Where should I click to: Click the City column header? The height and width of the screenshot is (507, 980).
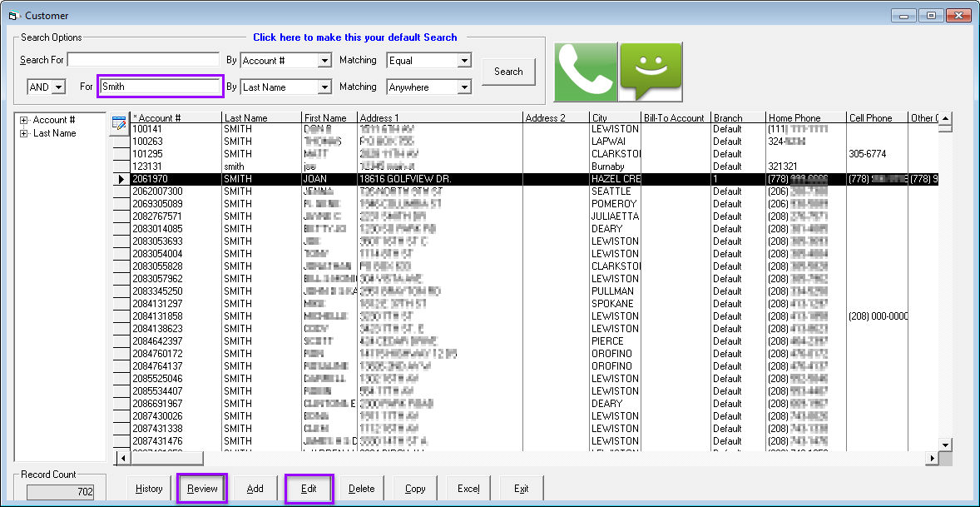click(615, 117)
